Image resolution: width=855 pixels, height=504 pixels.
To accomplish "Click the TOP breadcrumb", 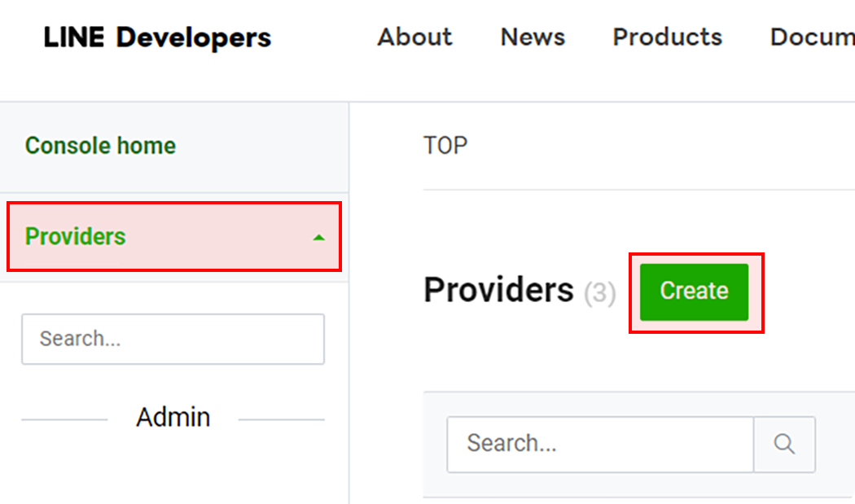I will (x=445, y=146).
